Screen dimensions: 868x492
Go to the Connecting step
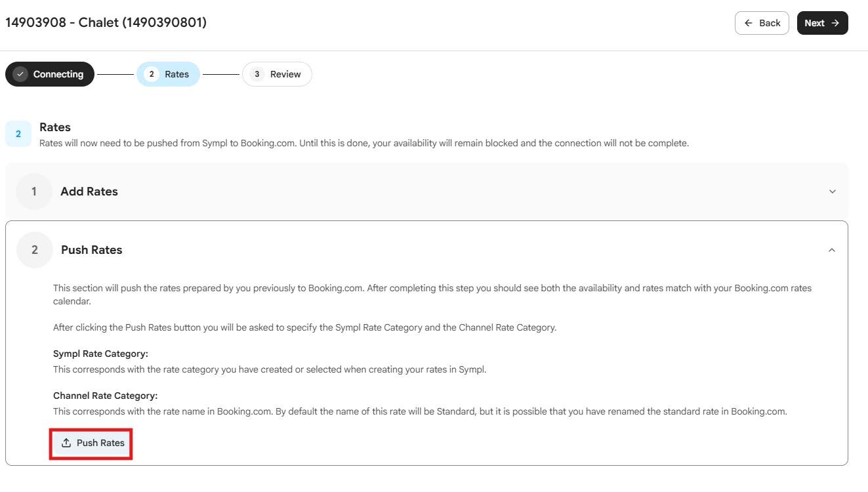click(x=50, y=74)
